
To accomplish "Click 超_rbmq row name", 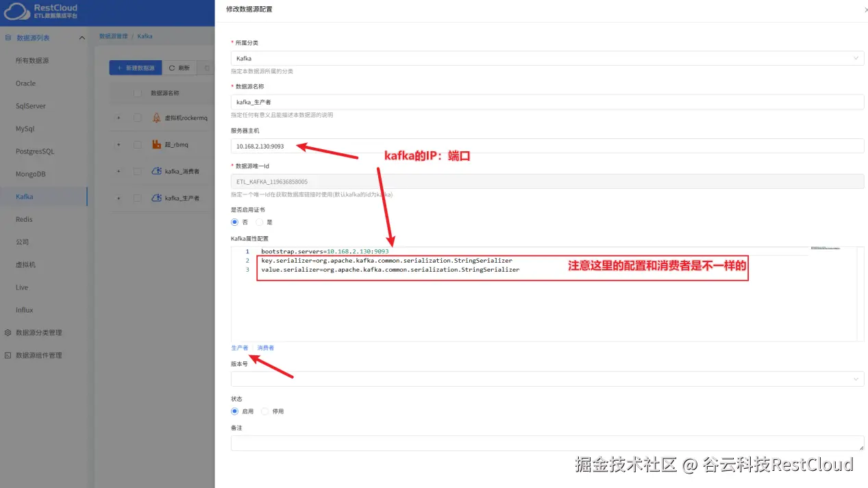I will 176,144.
